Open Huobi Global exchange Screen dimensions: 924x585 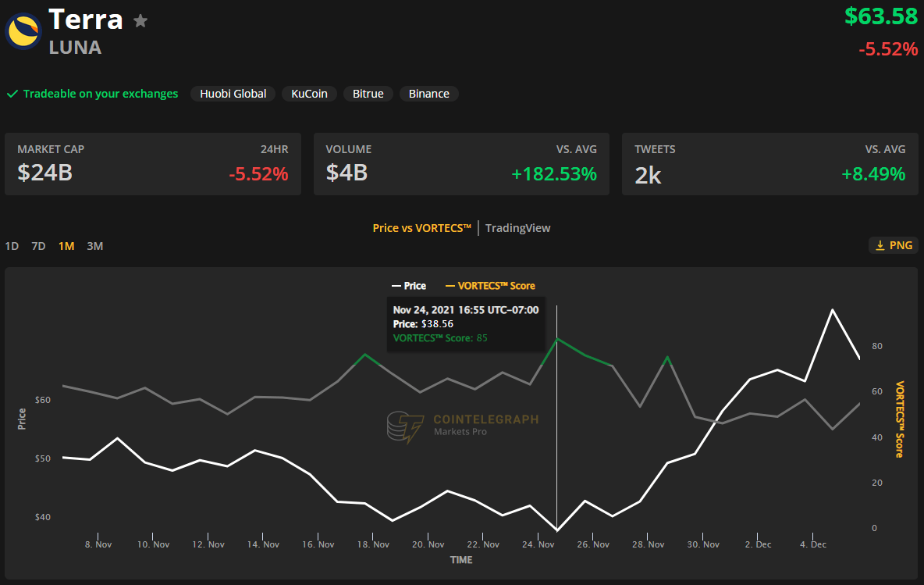pos(233,94)
